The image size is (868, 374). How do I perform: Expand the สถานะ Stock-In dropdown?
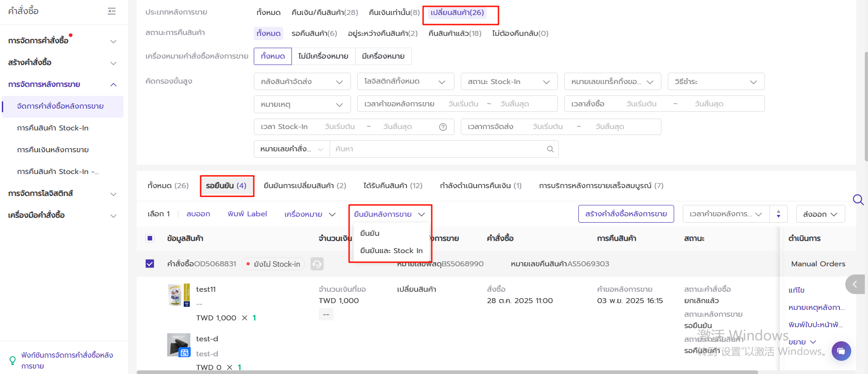coord(508,82)
